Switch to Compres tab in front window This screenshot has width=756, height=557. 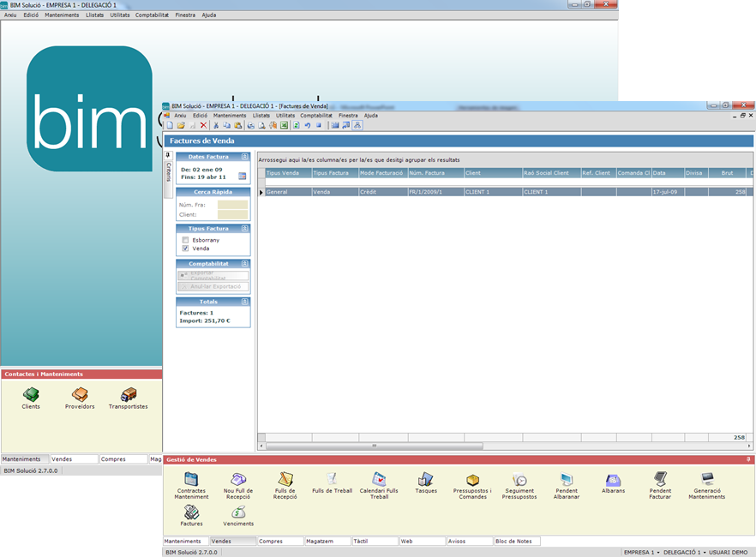coord(280,541)
